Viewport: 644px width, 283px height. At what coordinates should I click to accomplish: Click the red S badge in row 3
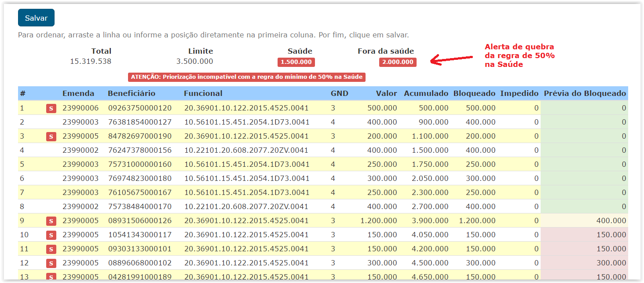coord(51,136)
